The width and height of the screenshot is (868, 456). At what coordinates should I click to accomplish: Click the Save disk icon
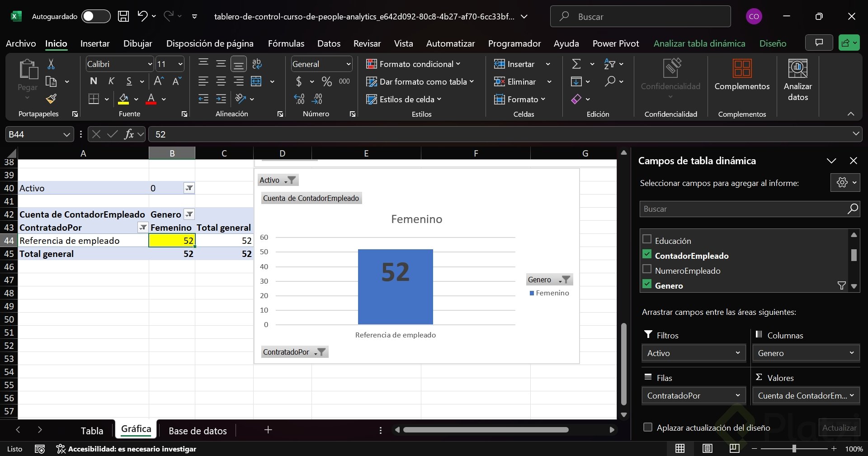[123, 16]
